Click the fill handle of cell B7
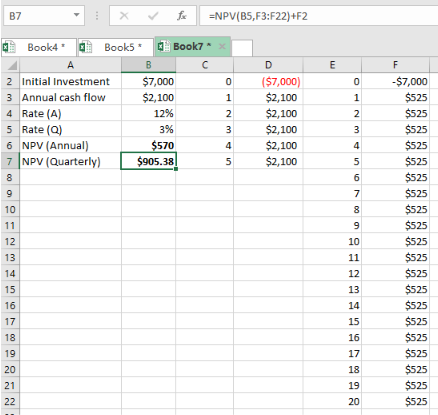 tap(176, 169)
